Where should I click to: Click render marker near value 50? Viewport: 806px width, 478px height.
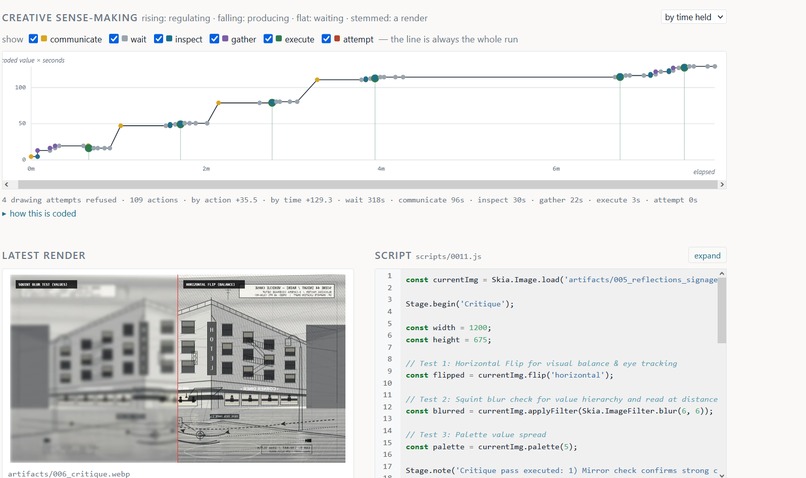click(x=180, y=124)
